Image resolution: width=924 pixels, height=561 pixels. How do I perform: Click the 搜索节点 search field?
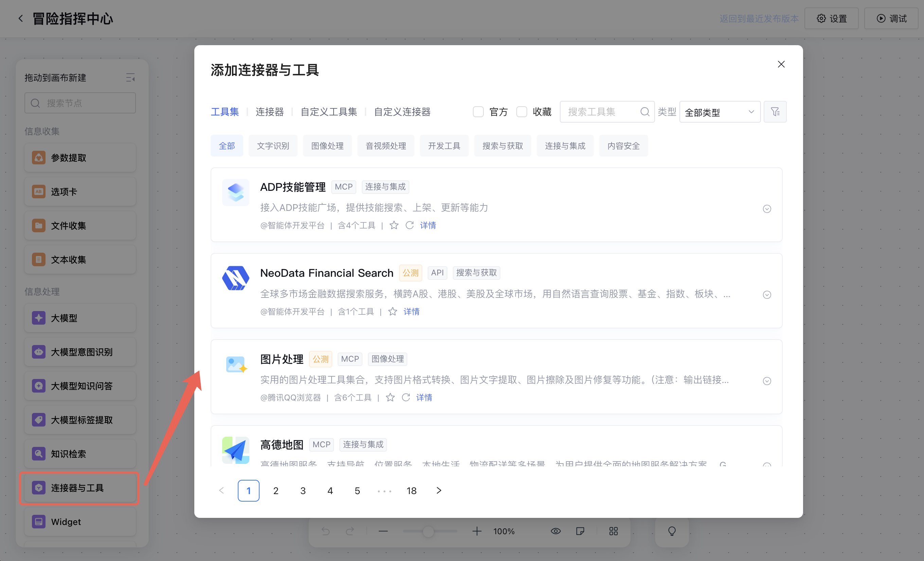tap(80, 103)
